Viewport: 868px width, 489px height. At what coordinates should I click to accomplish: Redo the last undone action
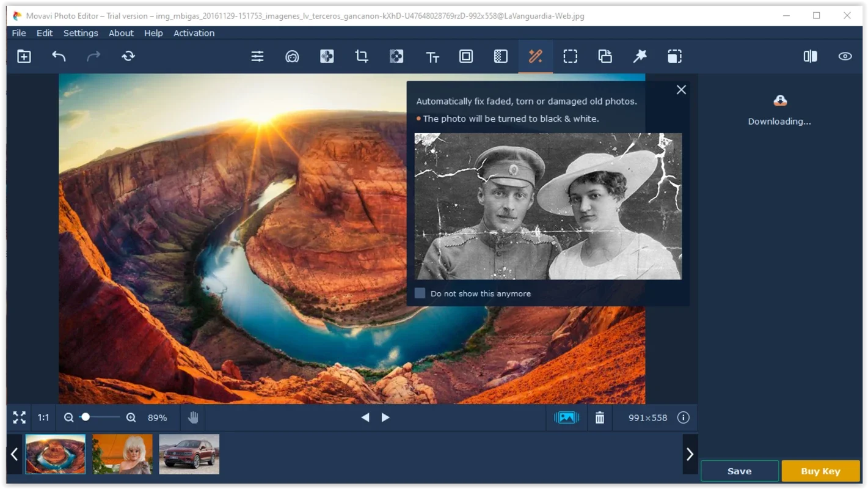pyautogui.click(x=93, y=56)
